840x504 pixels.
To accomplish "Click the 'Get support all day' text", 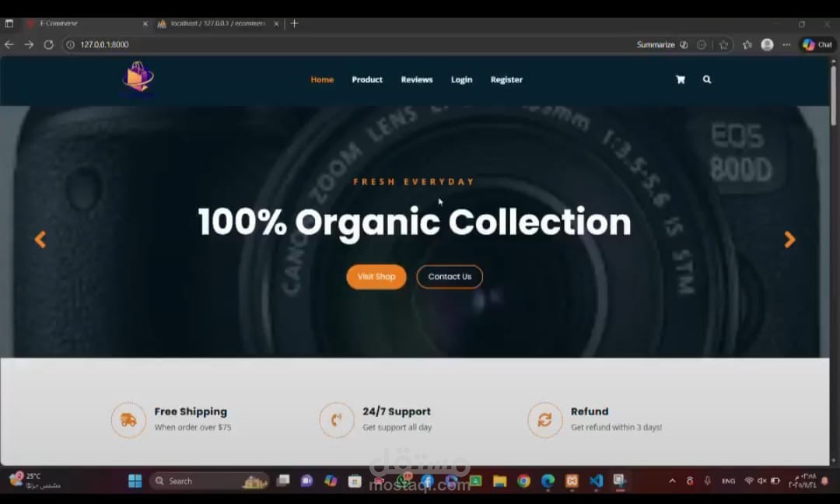I will tap(397, 428).
